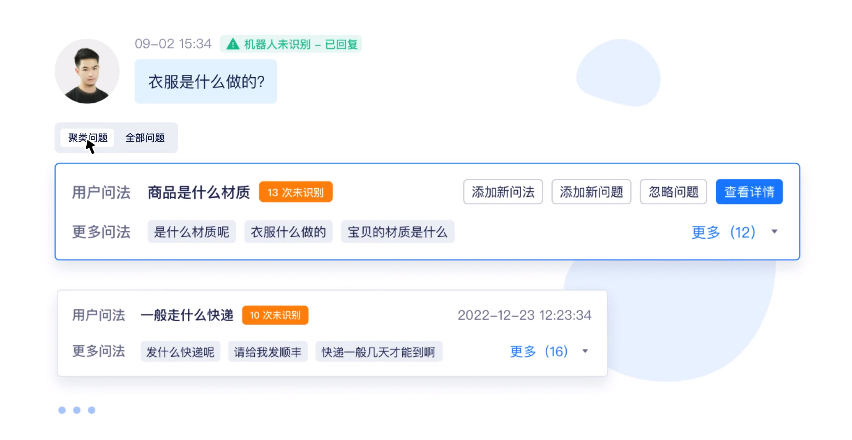Select the 发什么快递呢 phrasing tag
Screen dimensions: 852x440
pyautogui.click(x=180, y=352)
